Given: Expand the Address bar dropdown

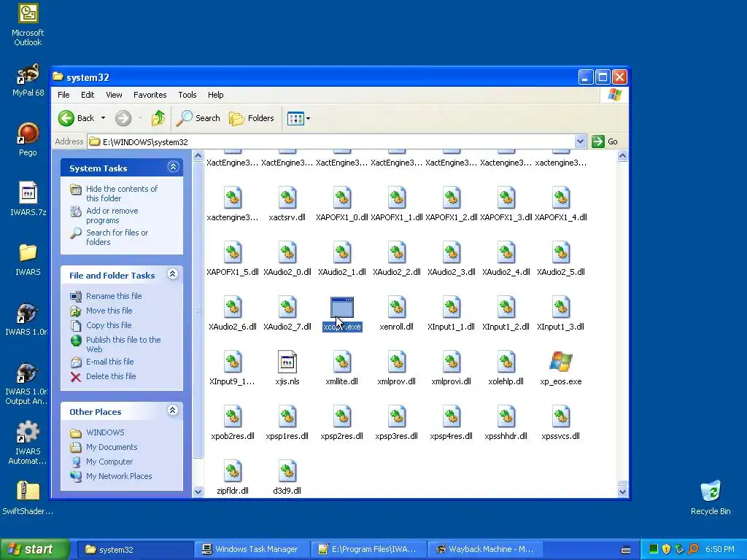Looking at the screenshot, I should click(x=580, y=141).
